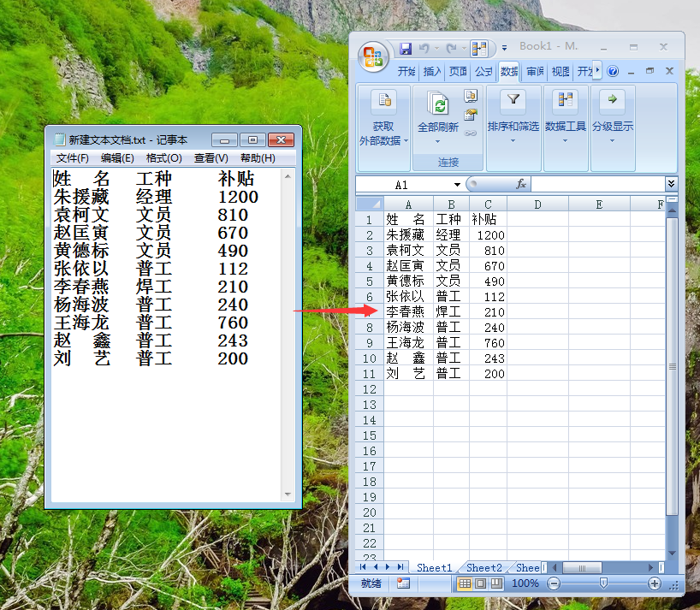The image size is (700, 610).
Task: Click Excel horizontal scrollbar thumb
Action: (x=582, y=567)
